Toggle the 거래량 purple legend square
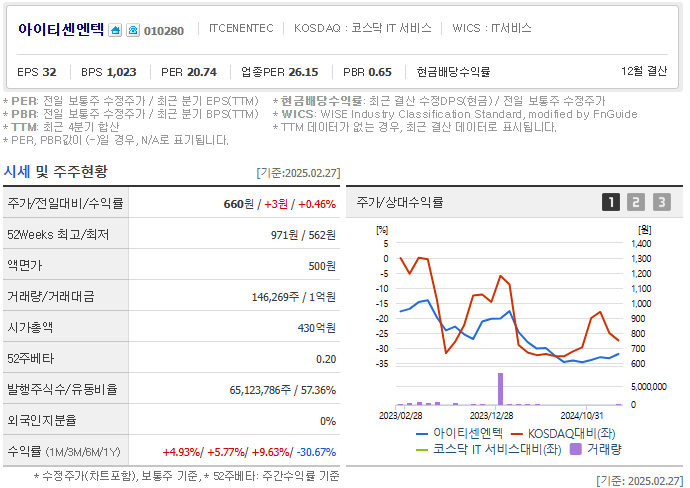Image resolution: width=690 pixels, height=488 pixels. click(x=595, y=449)
